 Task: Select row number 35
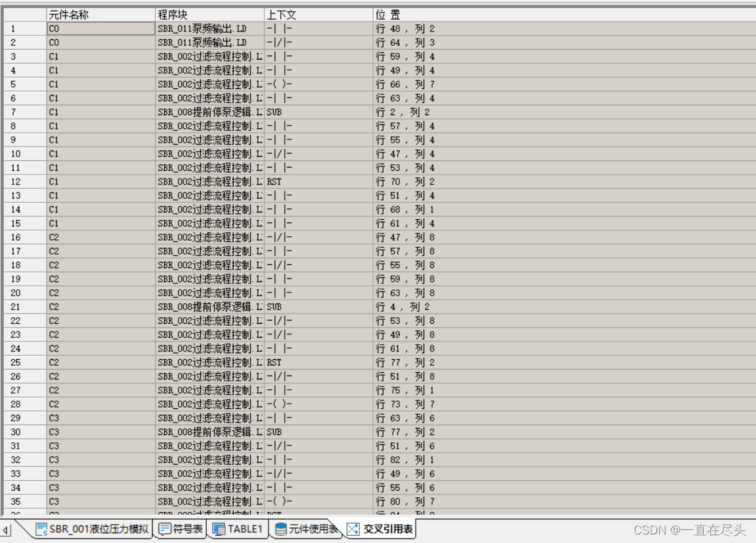click(x=25, y=502)
